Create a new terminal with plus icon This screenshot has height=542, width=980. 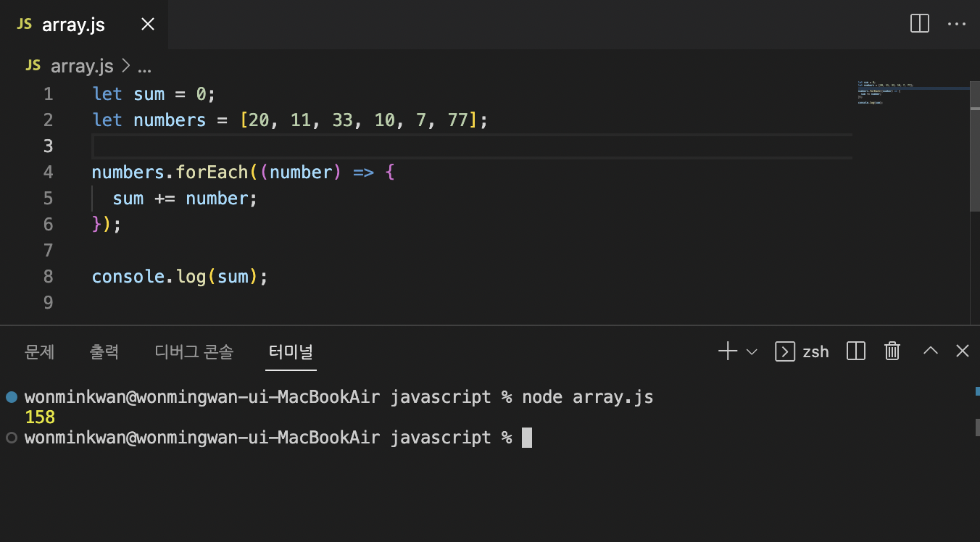(x=727, y=351)
